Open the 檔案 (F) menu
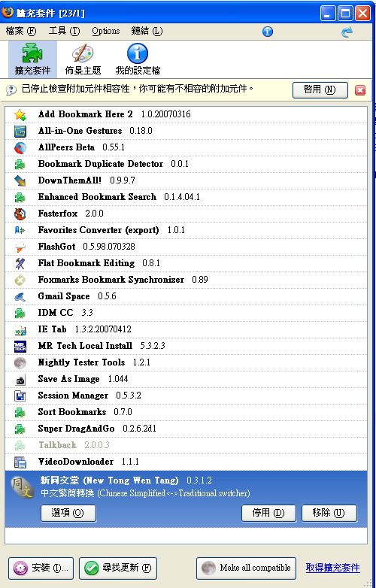The width and height of the screenshot is (376, 588). point(21,31)
